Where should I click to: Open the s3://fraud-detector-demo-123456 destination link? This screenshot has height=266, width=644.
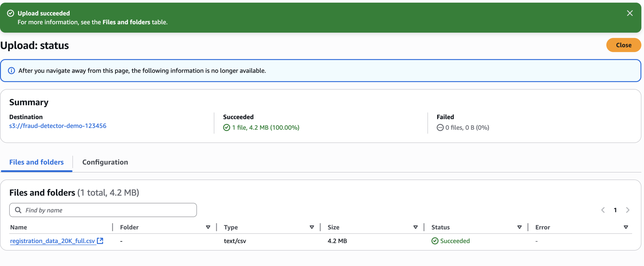coord(58,126)
